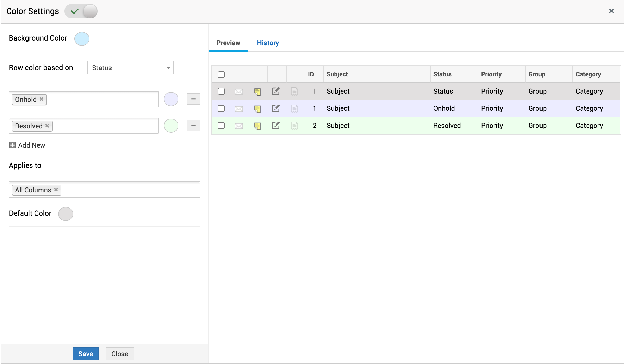This screenshot has height=364, width=625.
Task: Click the envelope icon in Status row
Action: click(x=238, y=92)
